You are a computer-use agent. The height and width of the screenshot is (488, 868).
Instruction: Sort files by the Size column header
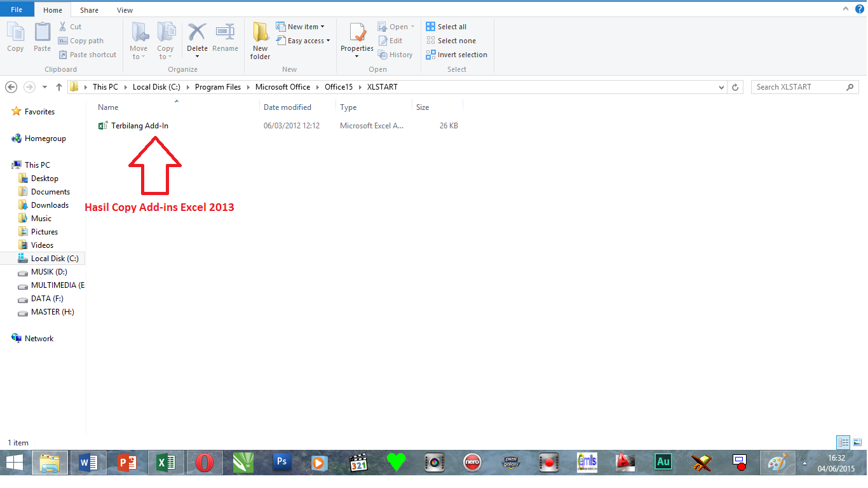coord(423,107)
